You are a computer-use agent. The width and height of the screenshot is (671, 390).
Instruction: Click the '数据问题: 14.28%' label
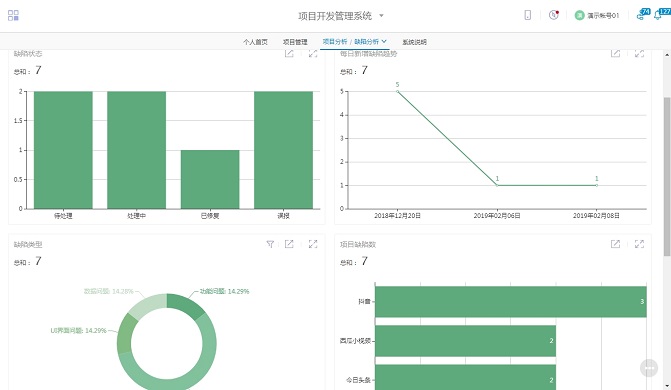click(109, 291)
